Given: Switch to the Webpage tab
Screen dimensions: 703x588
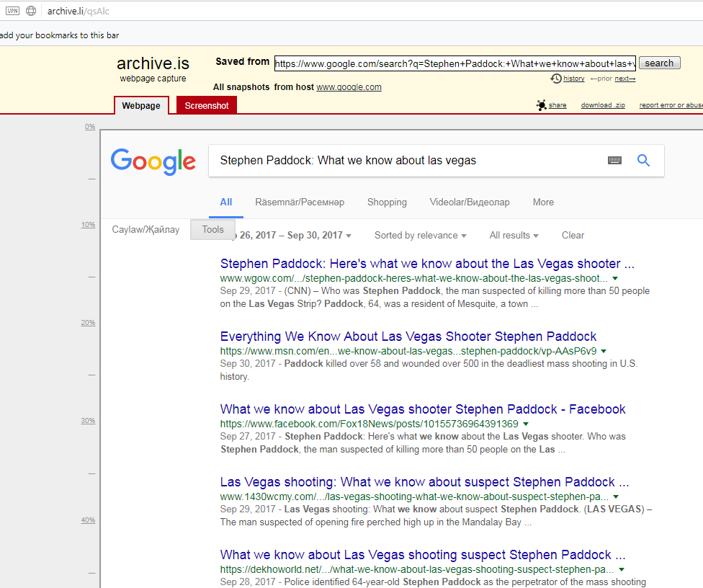Looking at the screenshot, I should [141, 105].
